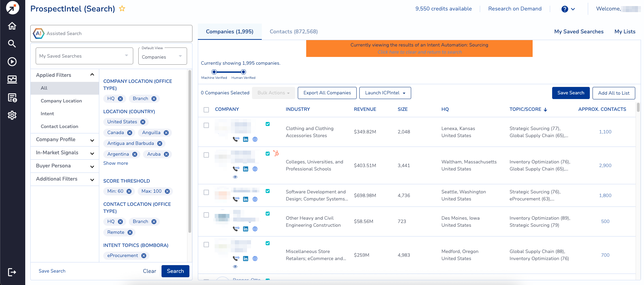The width and height of the screenshot is (644, 285).
Task: Select Company Location applied filter
Action: [x=65, y=101]
